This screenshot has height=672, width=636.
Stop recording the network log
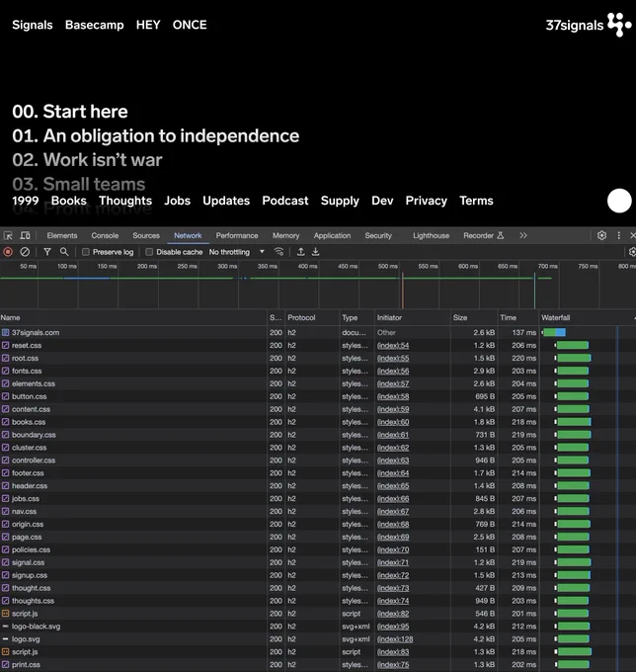(8, 252)
